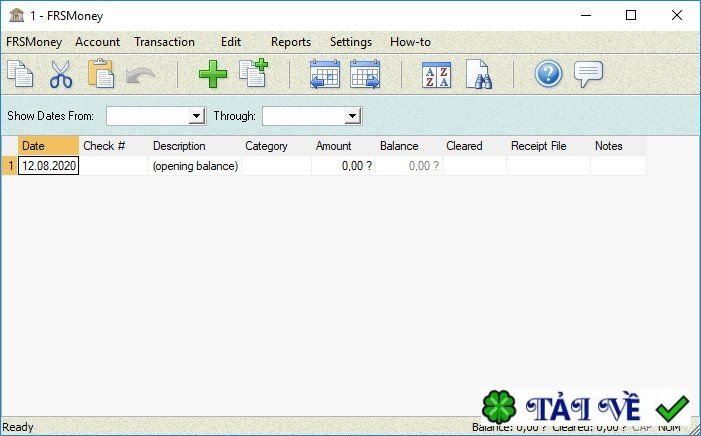This screenshot has width=701, height=436.
Task: Click the Category column header
Action: (276, 146)
